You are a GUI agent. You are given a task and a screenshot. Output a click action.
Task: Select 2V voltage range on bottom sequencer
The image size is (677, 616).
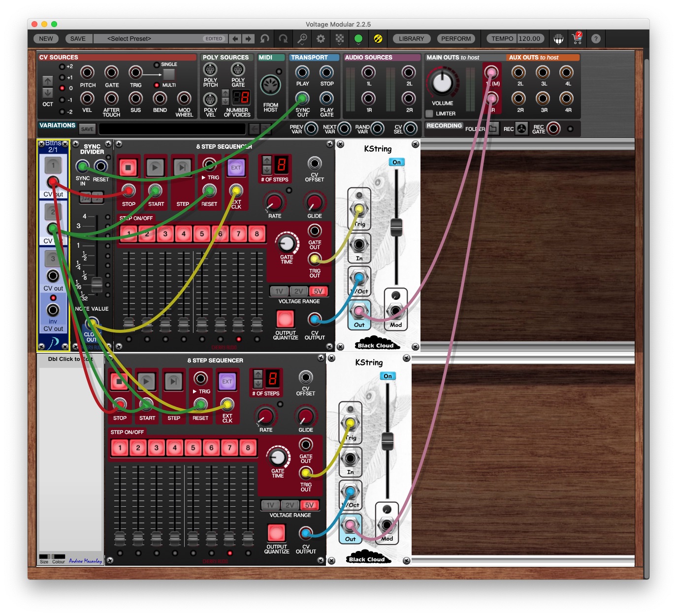(x=290, y=505)
